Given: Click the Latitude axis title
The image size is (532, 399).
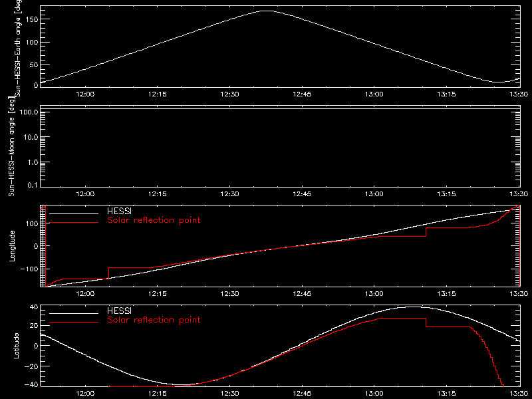Looking at the screenshot, I should coord(16,346).
